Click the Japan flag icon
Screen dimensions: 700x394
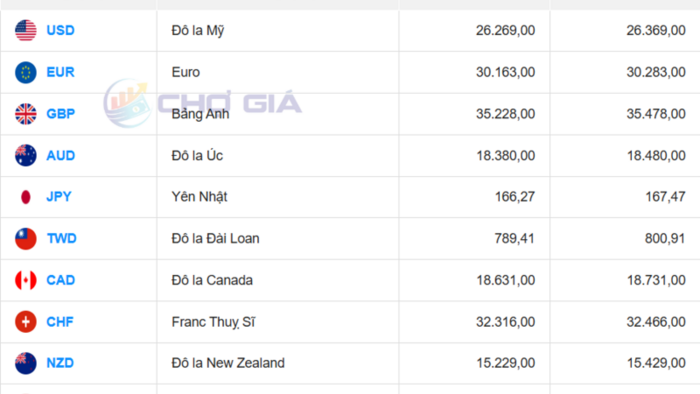(x=25, y=197)
